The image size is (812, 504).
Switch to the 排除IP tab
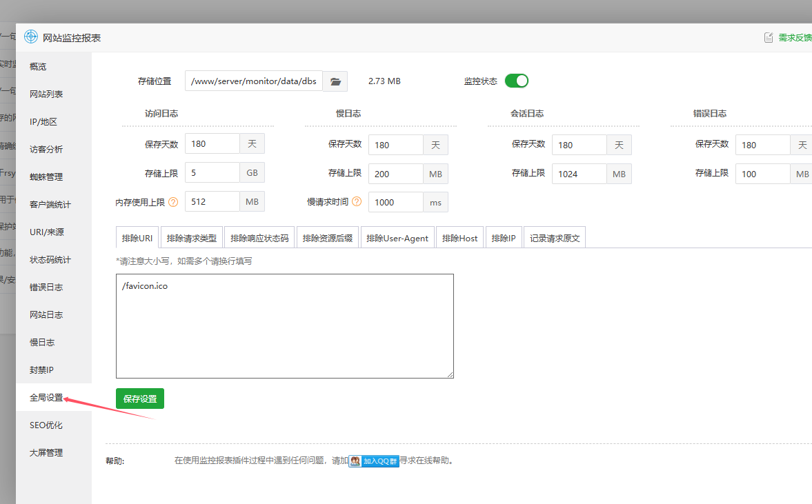tap(504, 237)
